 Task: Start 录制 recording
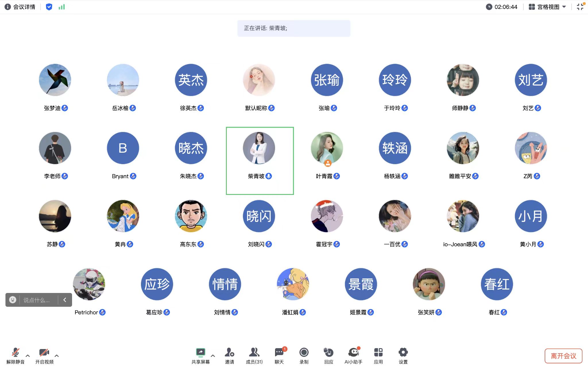coord(304,356)
